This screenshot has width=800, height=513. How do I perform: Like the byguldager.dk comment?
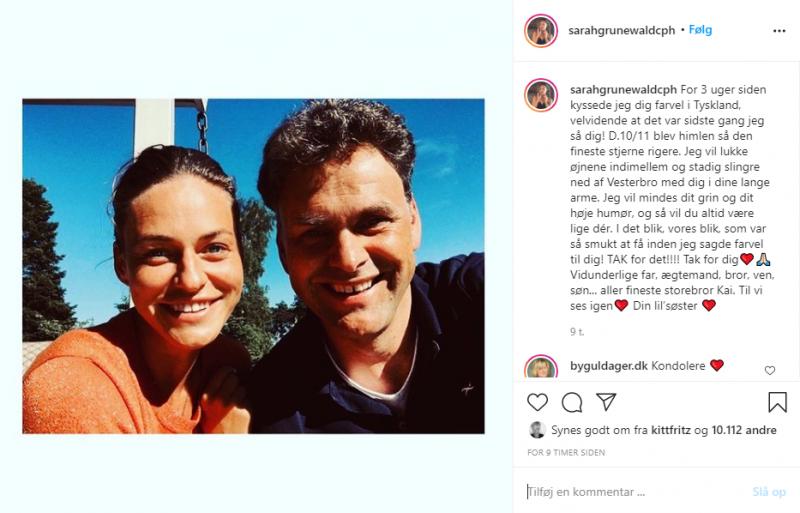[x=769, y=370]
